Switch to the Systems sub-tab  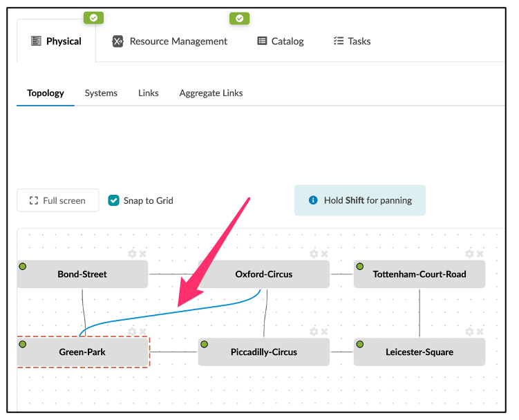coord(101,93)
